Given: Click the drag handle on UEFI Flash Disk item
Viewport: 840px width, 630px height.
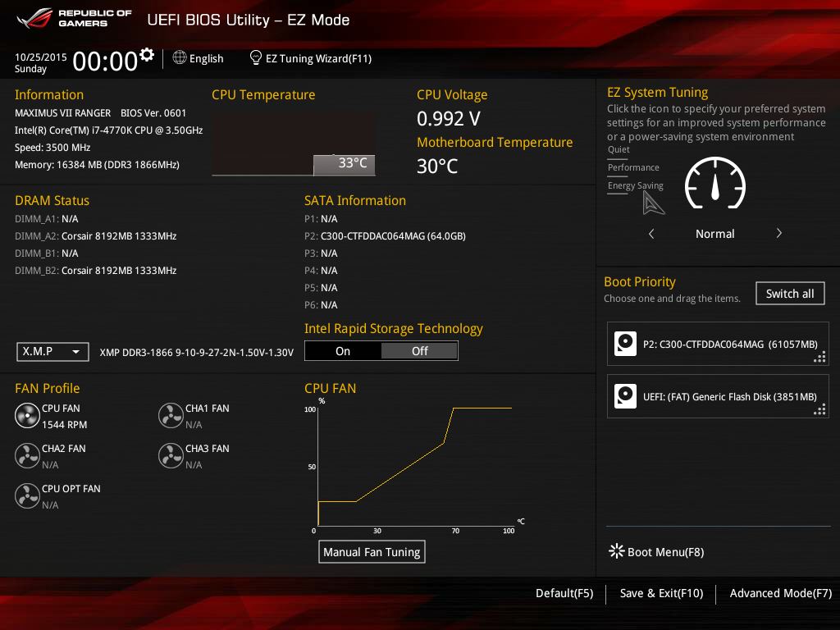Looking at the screenshot, I should click(x=819, y=409).
